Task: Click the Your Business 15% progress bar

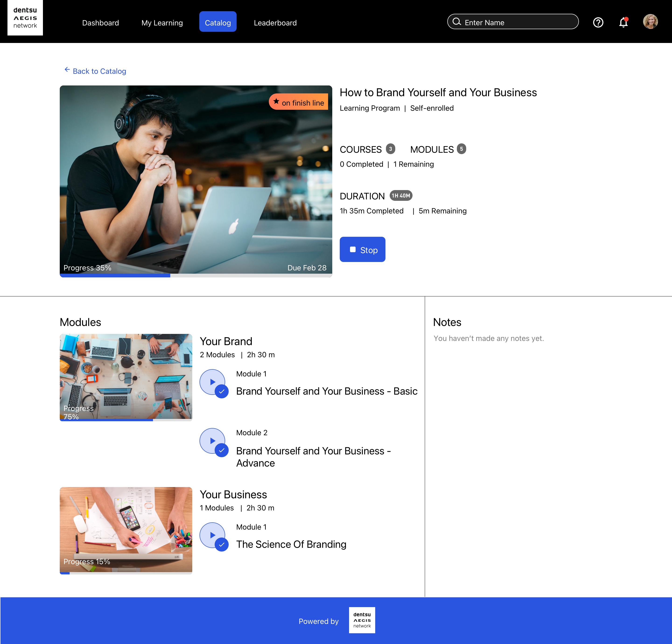Action: [126, 573]
